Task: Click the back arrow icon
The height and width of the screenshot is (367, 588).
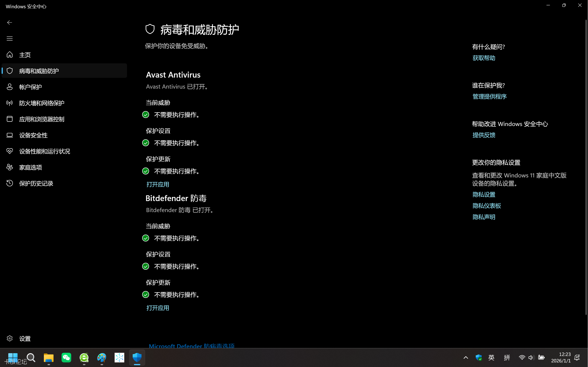Action: (9, 22)
